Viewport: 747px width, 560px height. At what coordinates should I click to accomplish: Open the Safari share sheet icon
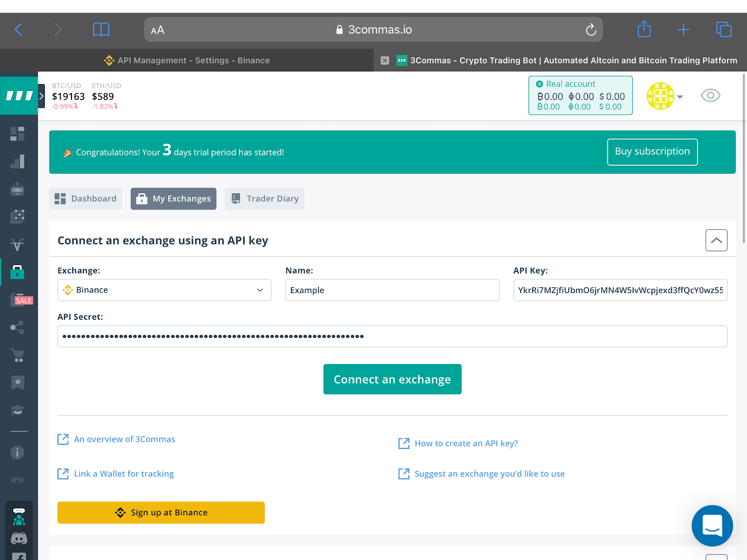tap(644, 29)
